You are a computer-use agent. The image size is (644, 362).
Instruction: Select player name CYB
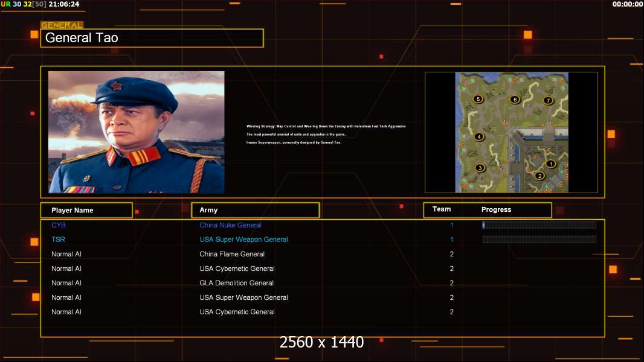(59, 225)
